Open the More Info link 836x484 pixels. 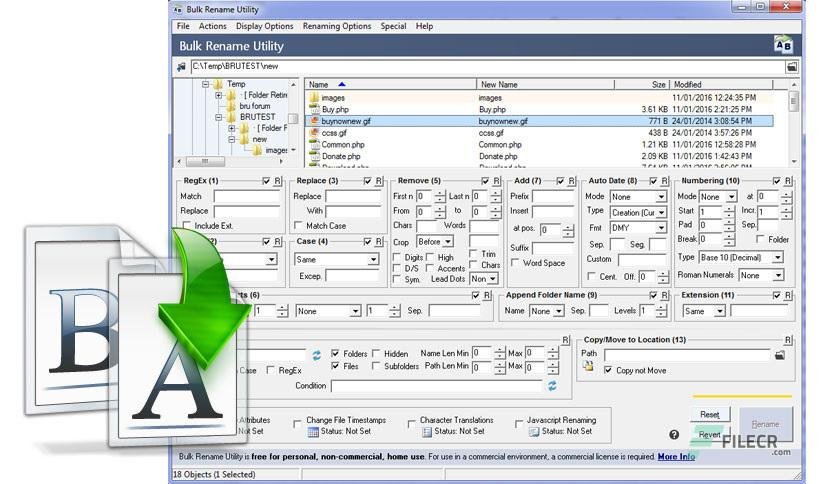tap(676, 456)
